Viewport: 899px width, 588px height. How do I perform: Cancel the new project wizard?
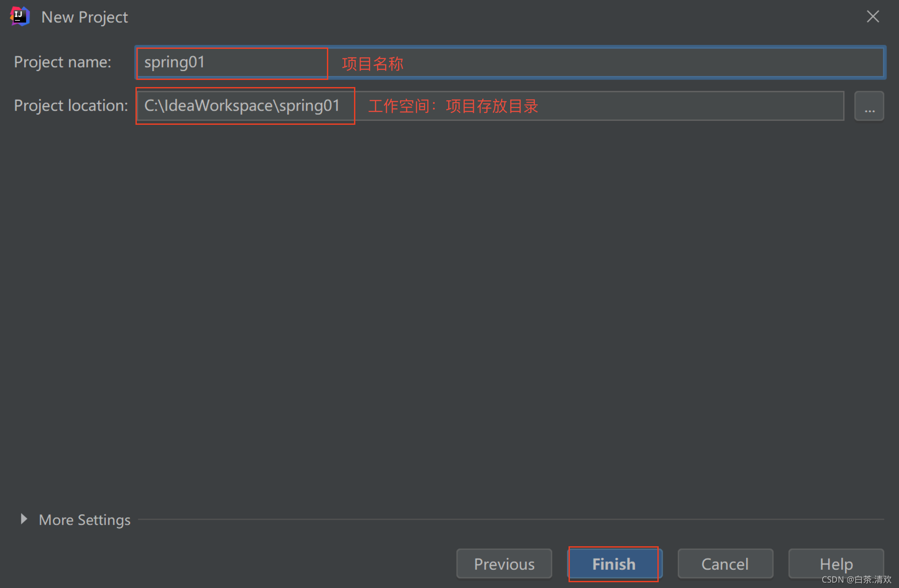pyautogui.click(x=725, y=564)
